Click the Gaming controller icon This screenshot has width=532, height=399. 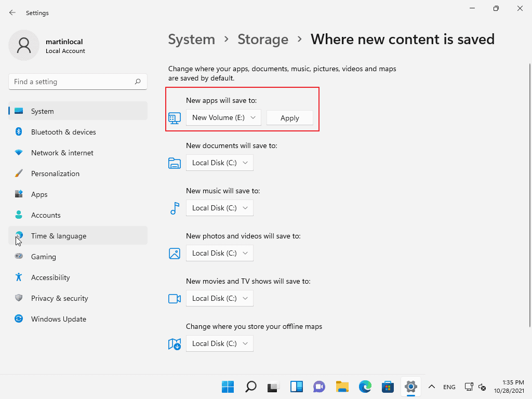point(19,256)
